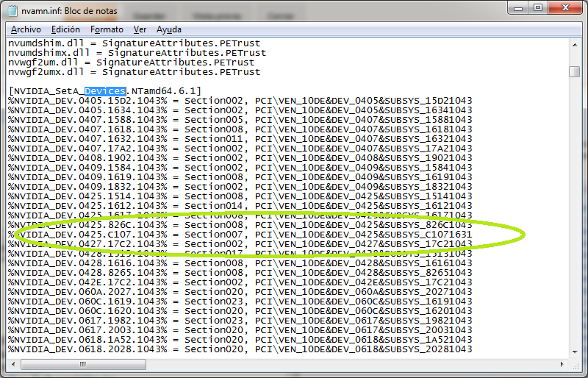Screen dimensions: 588x378
Task: Click the text SUBSYS_20271043
Action: 429,292
